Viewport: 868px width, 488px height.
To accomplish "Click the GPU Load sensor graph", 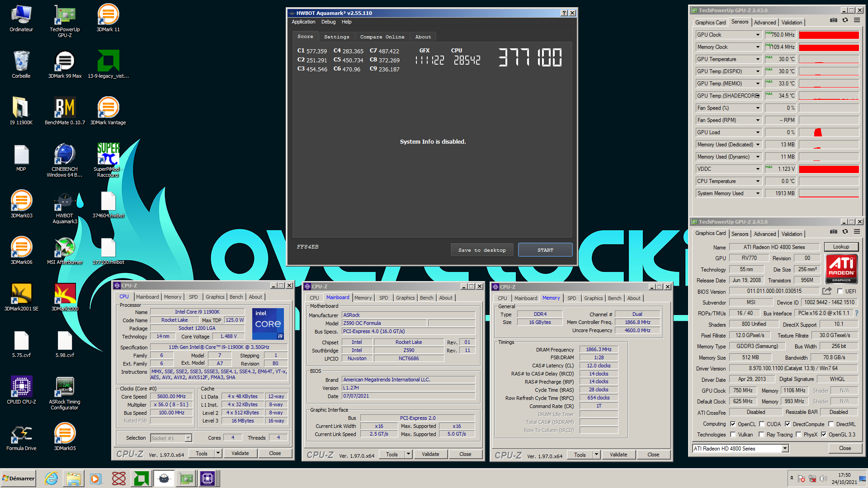I will (829, 132).
